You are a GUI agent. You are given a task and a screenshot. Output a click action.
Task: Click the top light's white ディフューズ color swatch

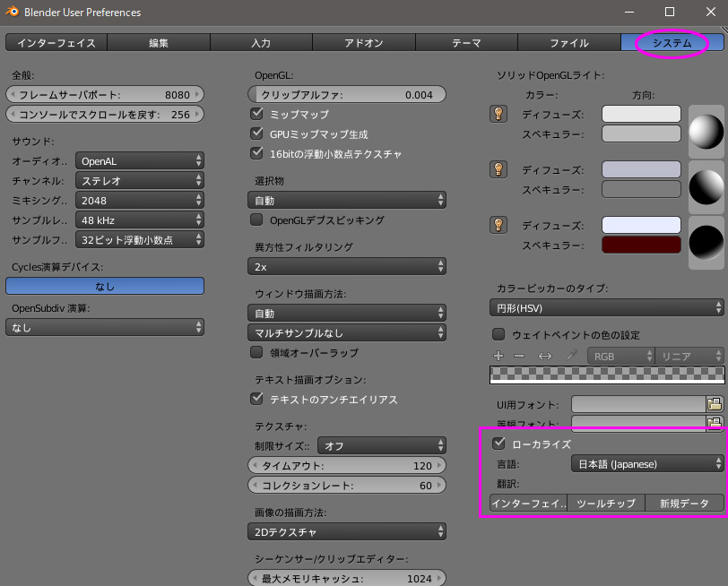tap(641, 114)
